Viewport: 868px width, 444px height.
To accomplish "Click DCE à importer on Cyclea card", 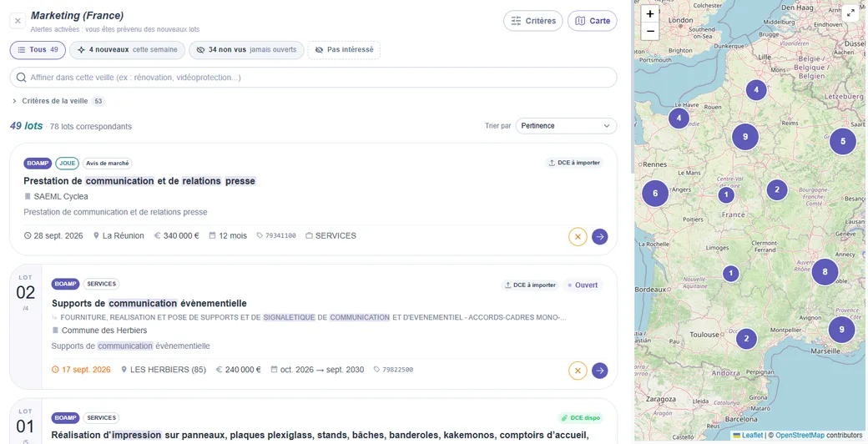I will click(573, 163).
